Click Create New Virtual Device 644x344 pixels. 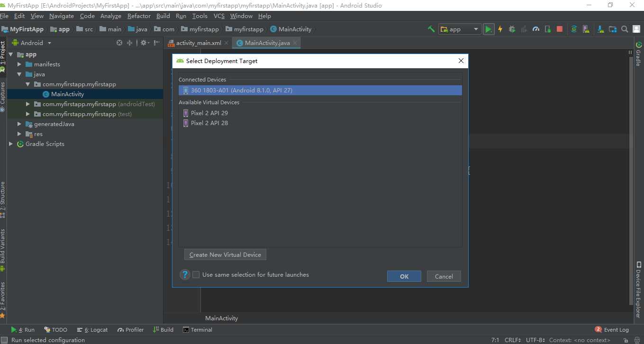click(225, 254)
